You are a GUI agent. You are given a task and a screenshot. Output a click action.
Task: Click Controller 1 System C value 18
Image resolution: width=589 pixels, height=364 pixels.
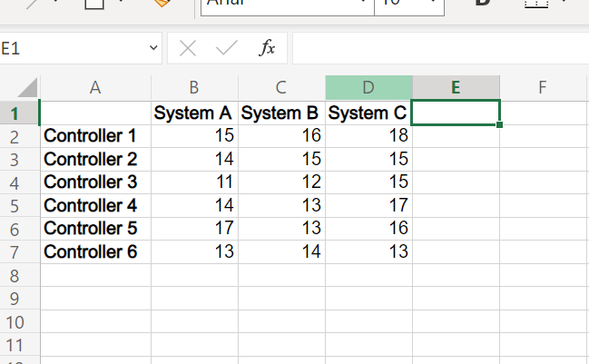point(368,136)
